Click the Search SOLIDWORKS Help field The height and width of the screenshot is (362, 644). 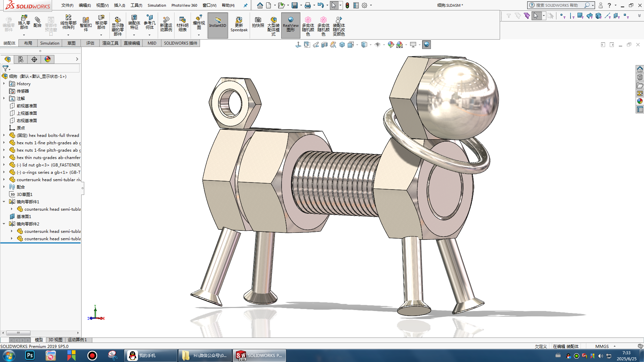[x=560, y=5]
